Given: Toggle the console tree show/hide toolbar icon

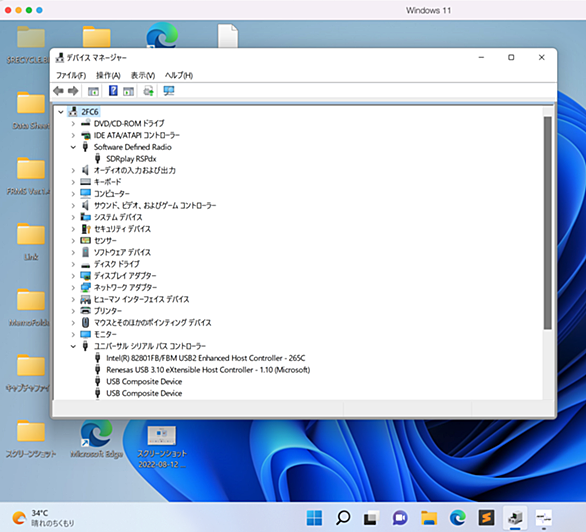Looking at the screenshot, I should (93, 91).
